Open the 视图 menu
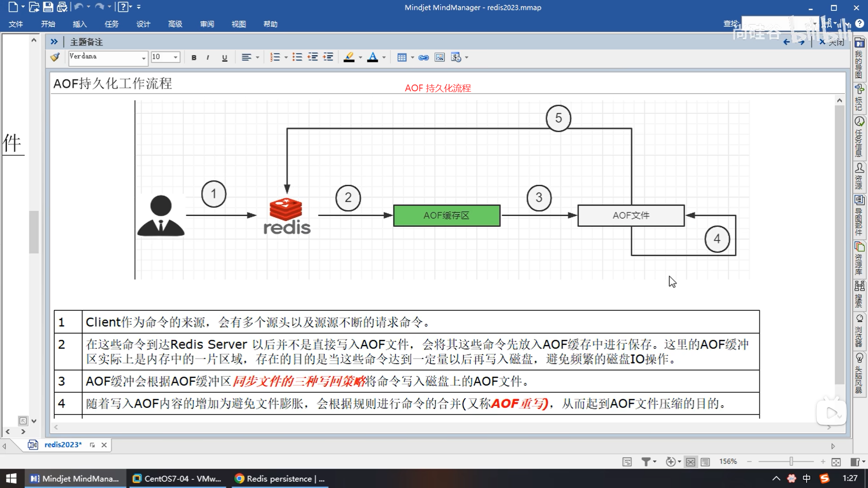The width and height of the screenshot is (868, 488). (239, 24)
